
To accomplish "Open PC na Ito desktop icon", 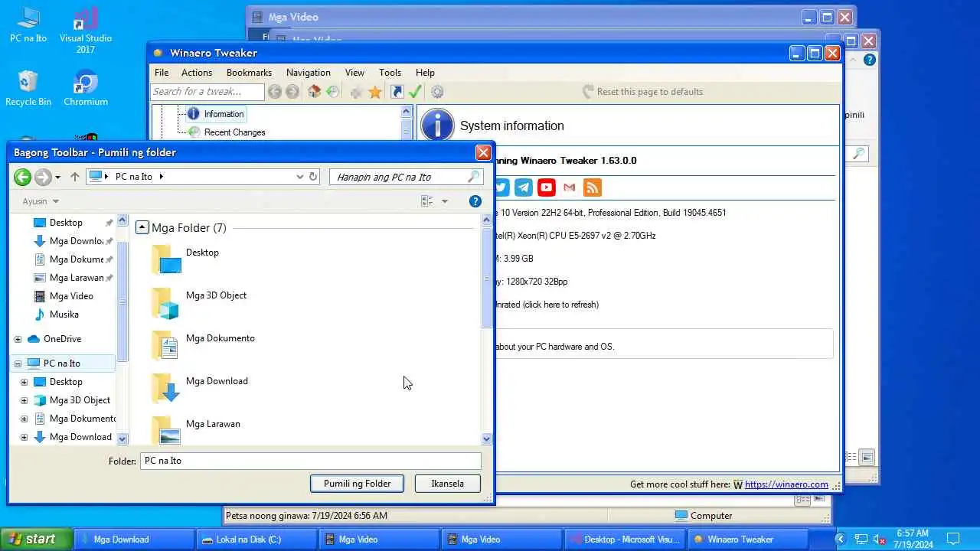I will [x=28, y=24].
